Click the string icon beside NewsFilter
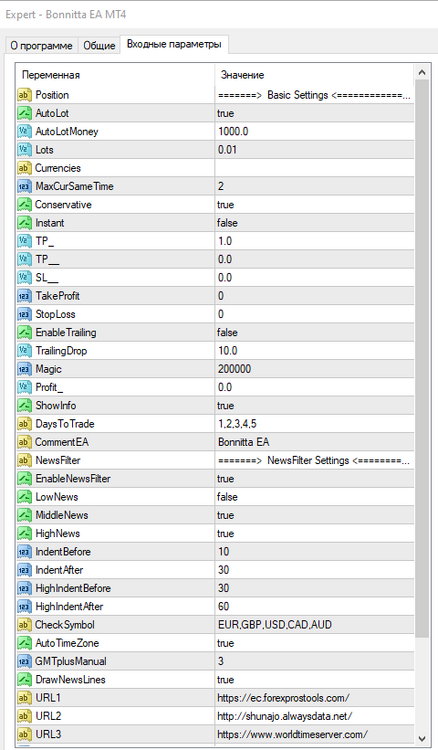This screenshot has height=750, width=438. 24,460
